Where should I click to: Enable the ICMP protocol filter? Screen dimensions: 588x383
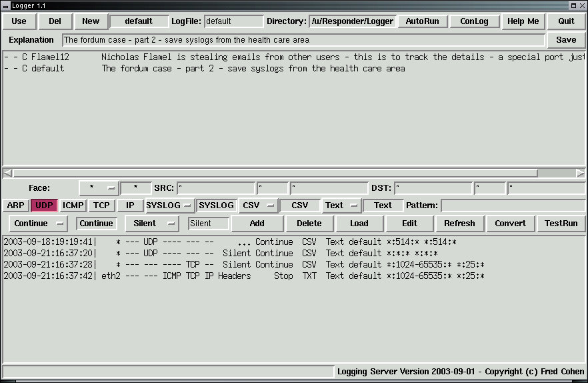point(73,206)
